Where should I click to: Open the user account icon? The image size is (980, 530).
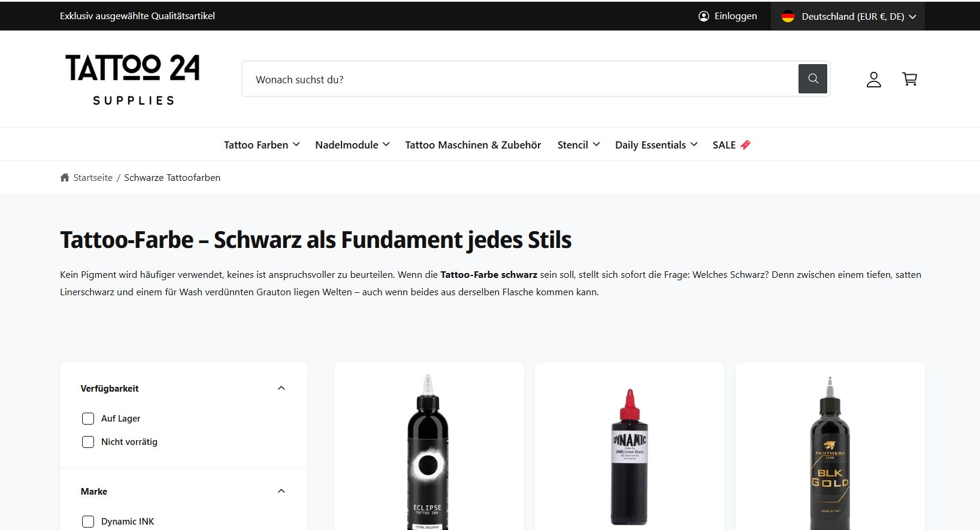pyautogui.click(x=874, y=79)
